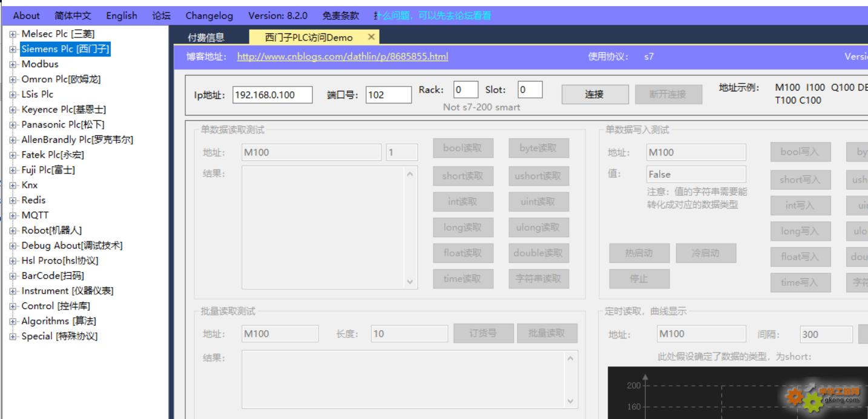The image size is (868, 419).
Task: Expand the Panasonic Plc tree node
Action: click(13, 125)
